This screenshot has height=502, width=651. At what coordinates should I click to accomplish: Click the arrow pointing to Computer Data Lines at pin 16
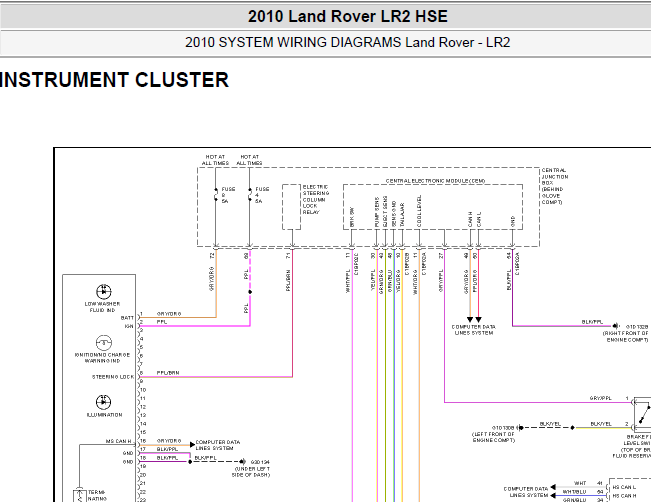tap(192, 445)
